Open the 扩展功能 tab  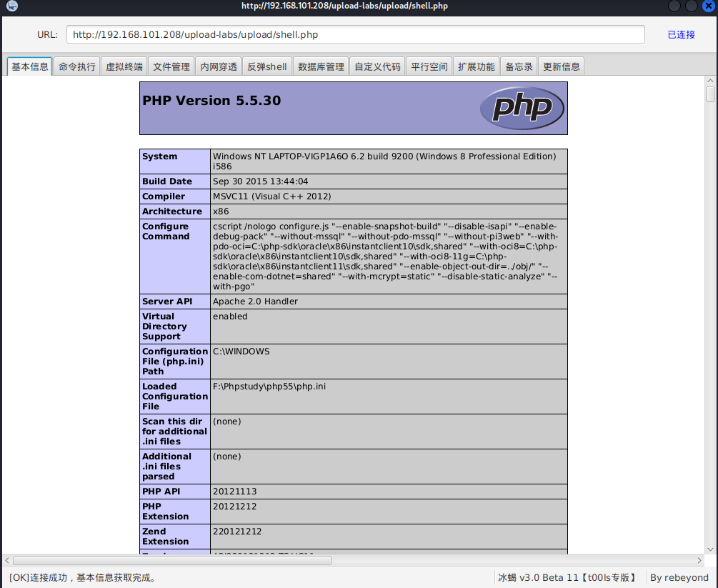(x=477, y=67)
